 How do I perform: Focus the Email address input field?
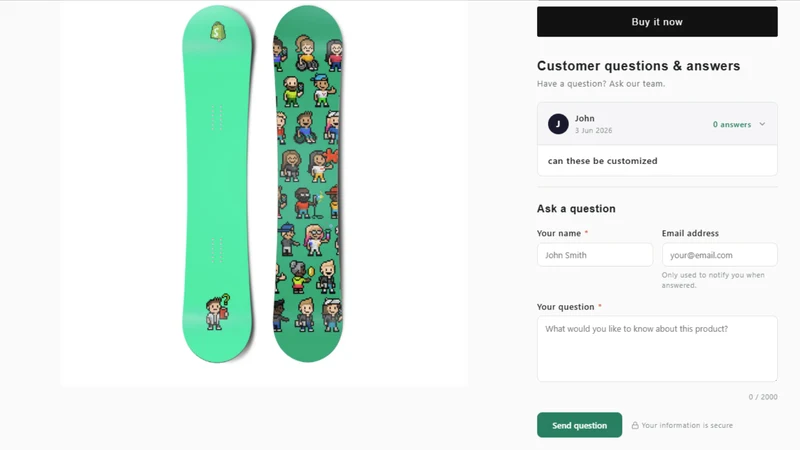pos(719,255)
